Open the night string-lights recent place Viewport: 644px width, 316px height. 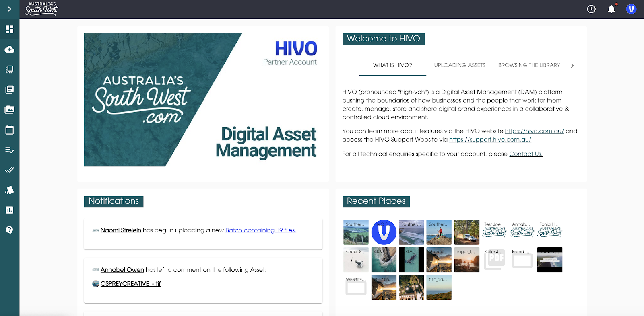(x=411, y=287)
